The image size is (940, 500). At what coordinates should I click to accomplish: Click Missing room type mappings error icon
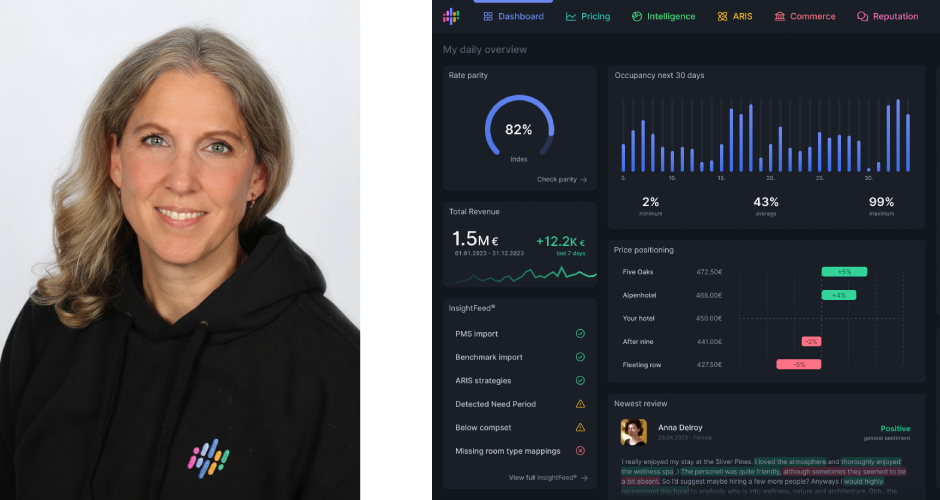(x=580, y=451)
